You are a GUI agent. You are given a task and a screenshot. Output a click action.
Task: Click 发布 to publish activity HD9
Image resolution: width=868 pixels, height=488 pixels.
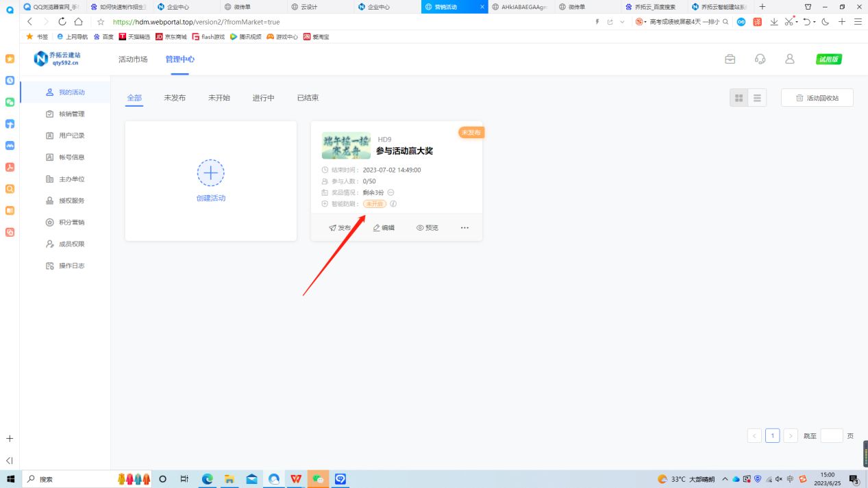pyautogui.click(x=340, y=227)
